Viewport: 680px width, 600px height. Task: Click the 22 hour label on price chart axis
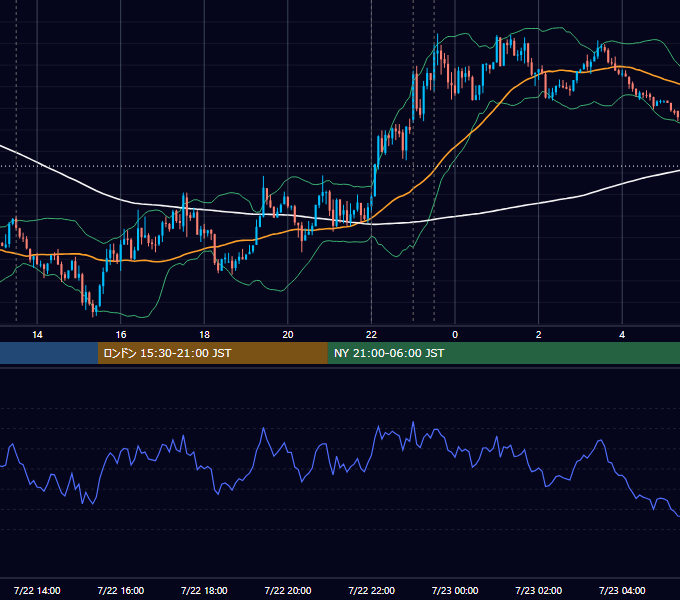371,335
